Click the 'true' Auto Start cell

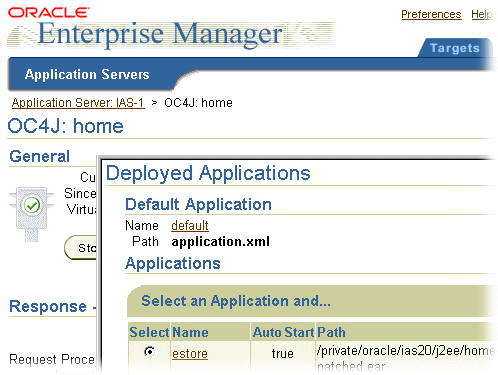[283, 354]
